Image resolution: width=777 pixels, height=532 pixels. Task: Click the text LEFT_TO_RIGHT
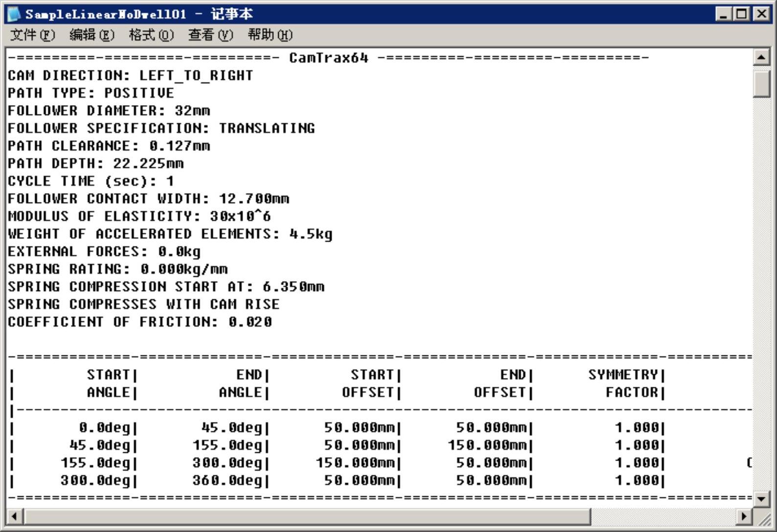(196, 76)
